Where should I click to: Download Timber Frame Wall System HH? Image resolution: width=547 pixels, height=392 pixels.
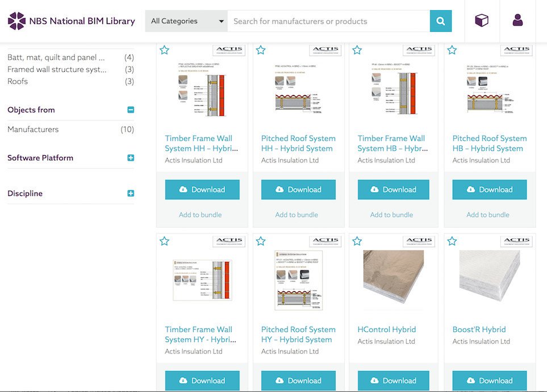tap(202, 190)
